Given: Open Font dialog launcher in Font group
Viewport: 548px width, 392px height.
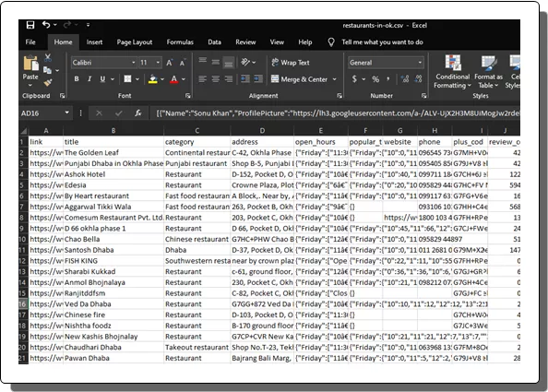Looking at the screenshot, I should click(x=187, y=96).
